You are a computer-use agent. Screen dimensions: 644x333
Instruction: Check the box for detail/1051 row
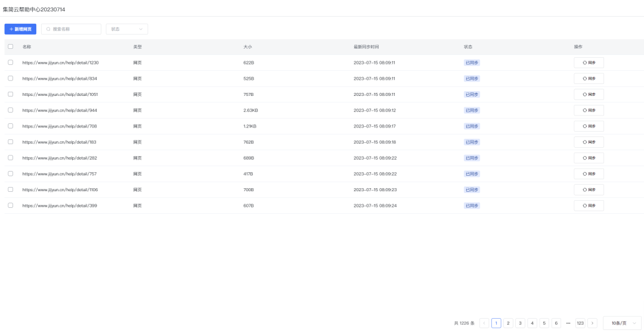pos(10,94)
